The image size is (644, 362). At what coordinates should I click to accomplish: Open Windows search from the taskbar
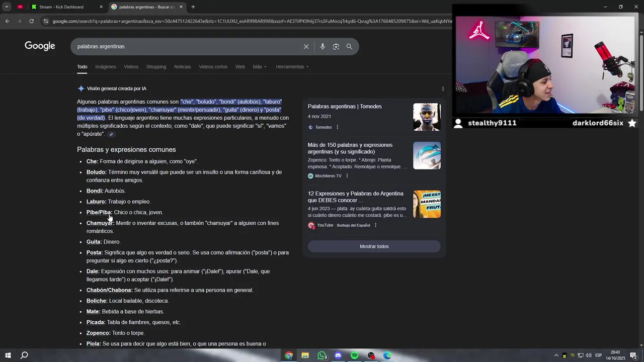(24, 355)
